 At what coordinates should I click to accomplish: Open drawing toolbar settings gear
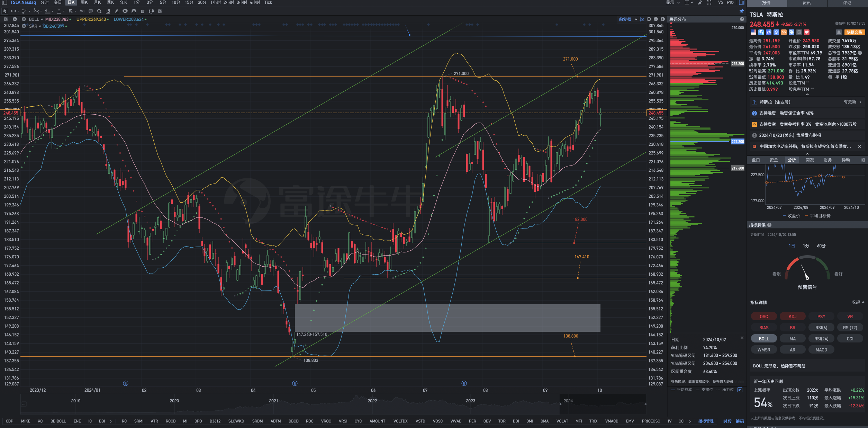[x=160, y=11]
